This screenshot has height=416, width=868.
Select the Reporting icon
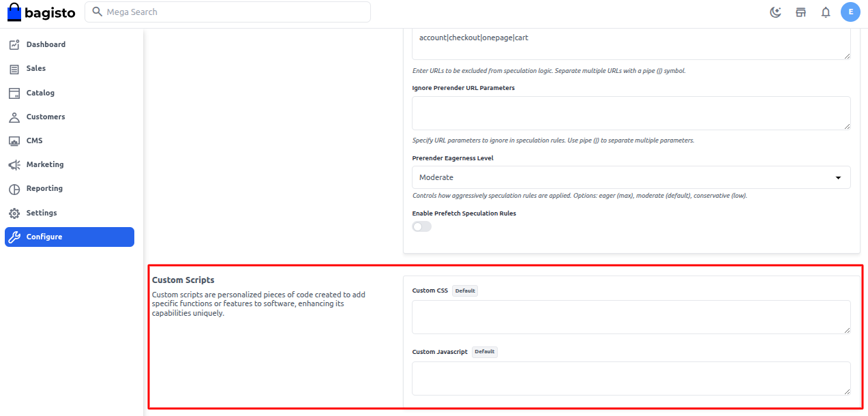(x=15, y=188)
